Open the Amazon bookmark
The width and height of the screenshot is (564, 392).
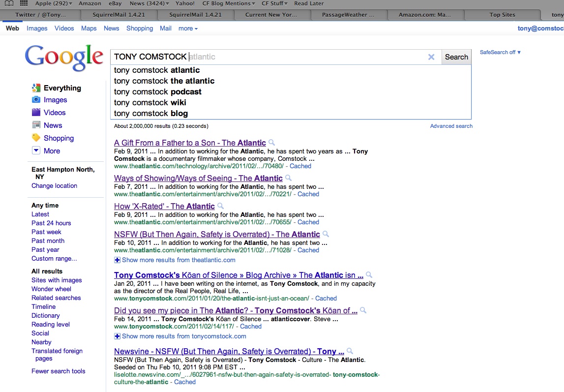point(90,3)
